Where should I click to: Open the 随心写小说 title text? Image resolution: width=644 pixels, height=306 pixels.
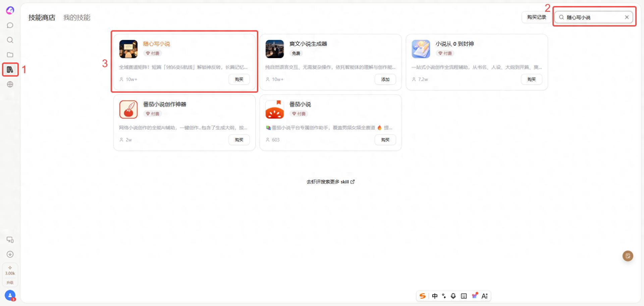pos(157,44)
